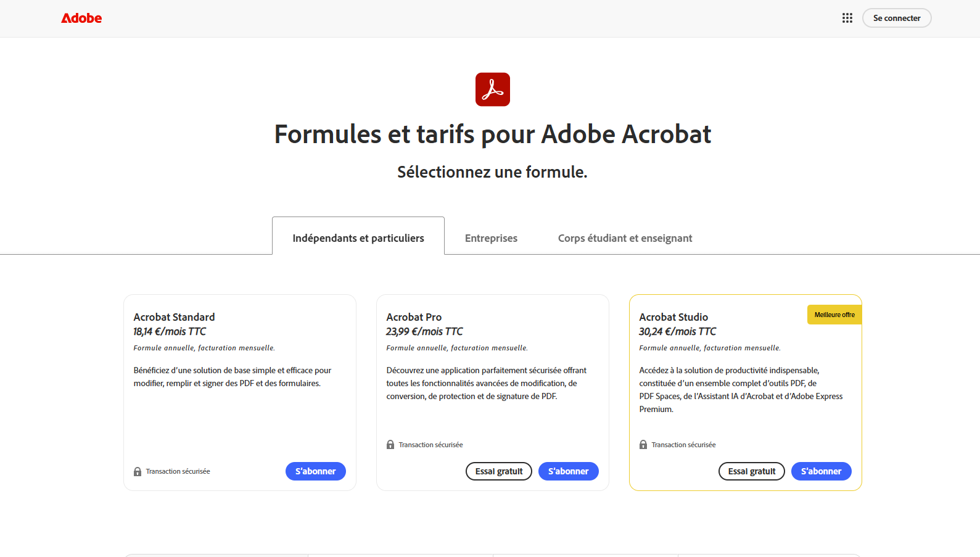Click the Acrobat Pro description paragraph
This screenshot has height=557, width=980.
[x=487, y=383]
